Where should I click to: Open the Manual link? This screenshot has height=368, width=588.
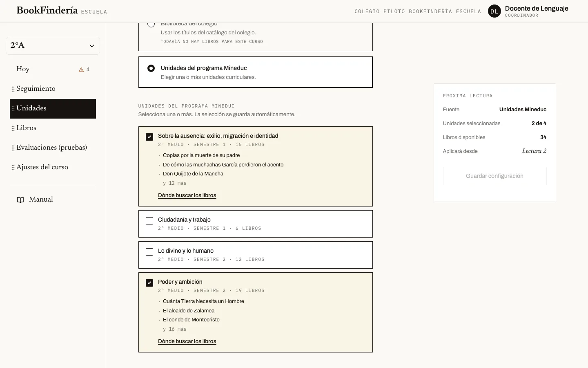53,200
